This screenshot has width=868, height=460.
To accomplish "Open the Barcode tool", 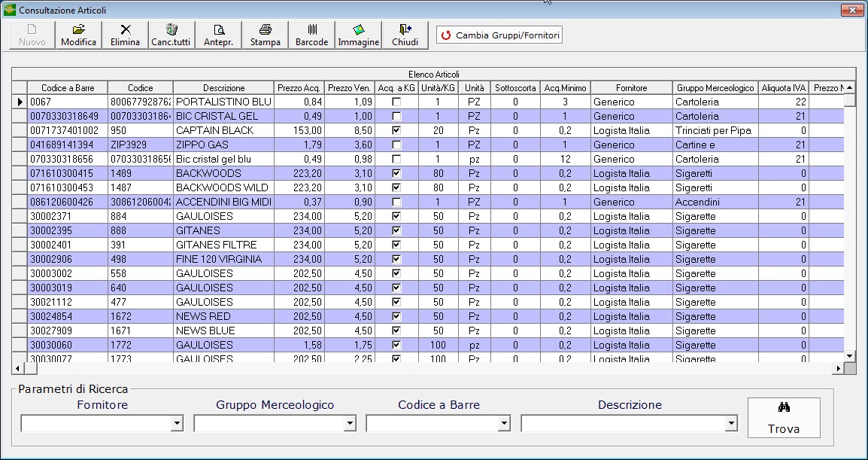I will click(311, 35).
